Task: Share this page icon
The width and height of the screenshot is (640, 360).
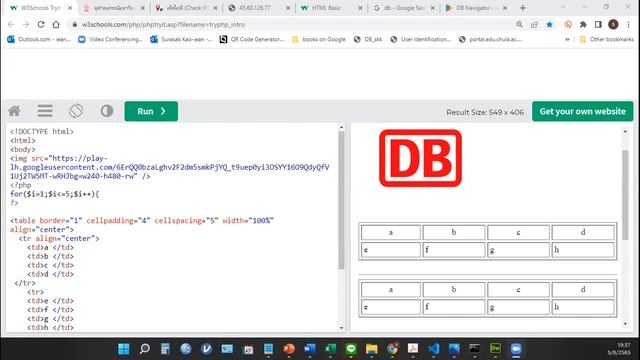Action: point(534,24)
